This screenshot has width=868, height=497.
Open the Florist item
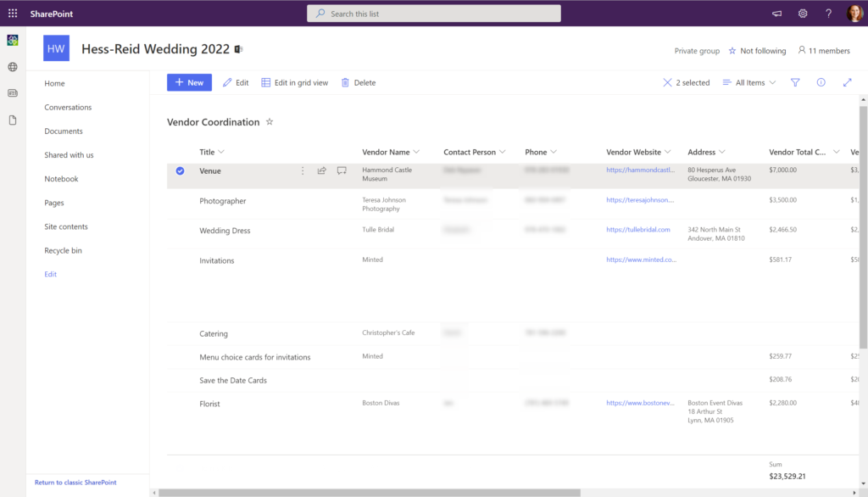210,404
